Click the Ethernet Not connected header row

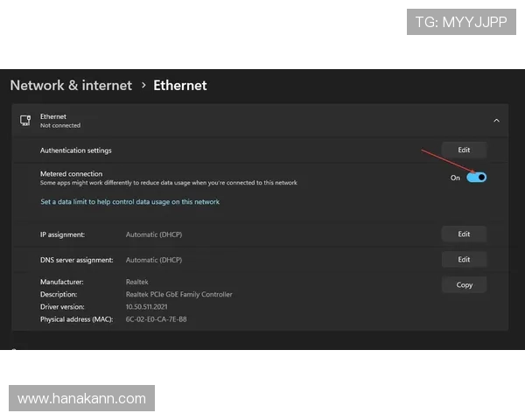click(x=260, y=121)
